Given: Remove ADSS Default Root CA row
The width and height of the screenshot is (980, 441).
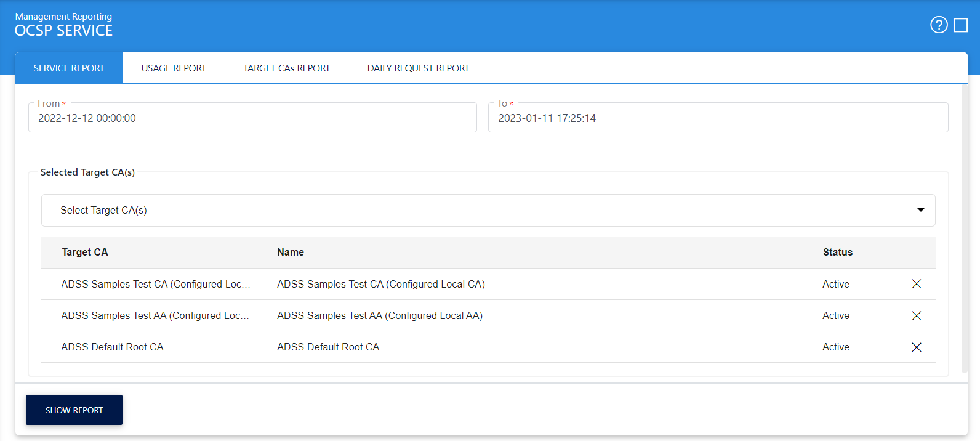Looking at the screenshot, I should point(916,347).
